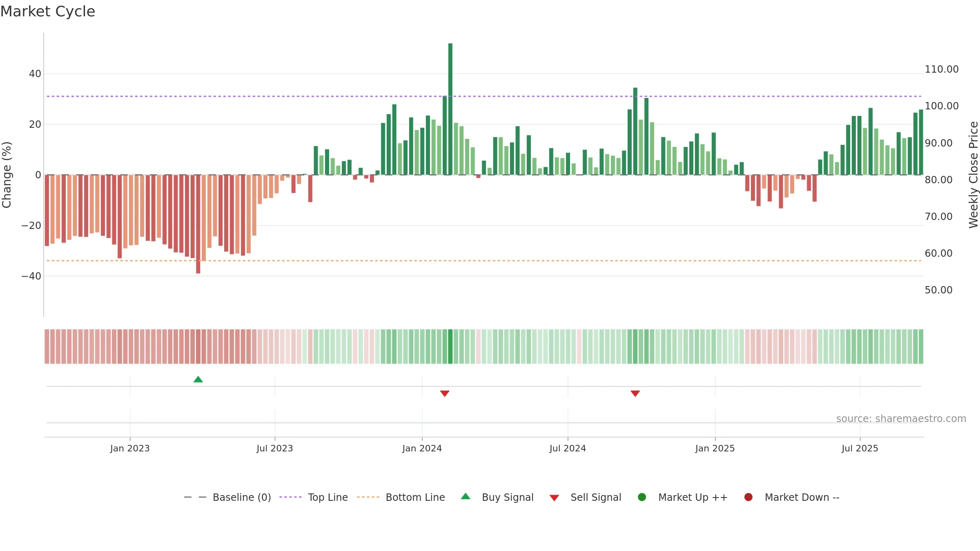Click the purple dotted line legend sample
This screenshot has width=980, height=551.
point(290,497)
